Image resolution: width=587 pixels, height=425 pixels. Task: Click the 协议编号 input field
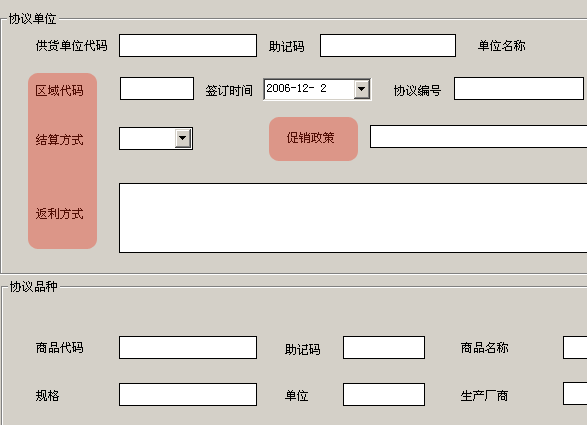coord(519,89)
